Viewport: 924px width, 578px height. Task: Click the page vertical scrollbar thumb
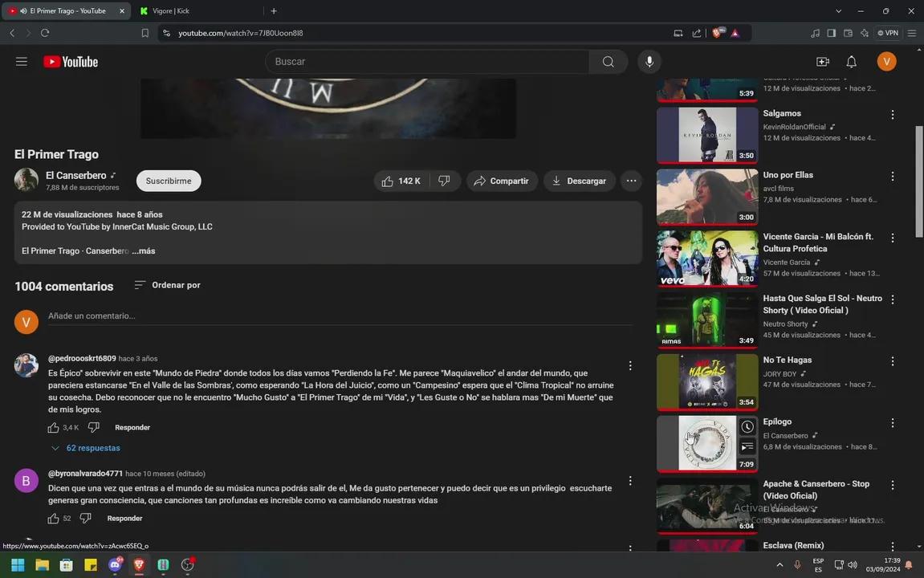pos(919,181)
